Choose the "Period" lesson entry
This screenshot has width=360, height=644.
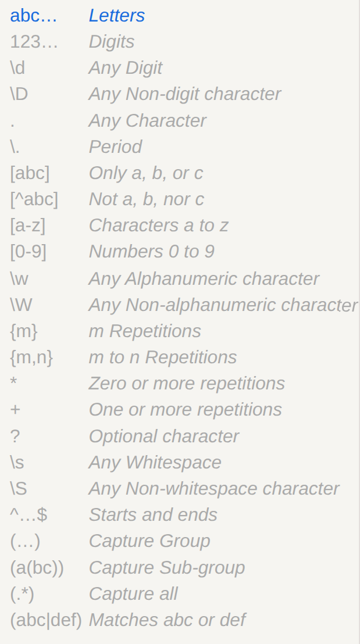115,147
